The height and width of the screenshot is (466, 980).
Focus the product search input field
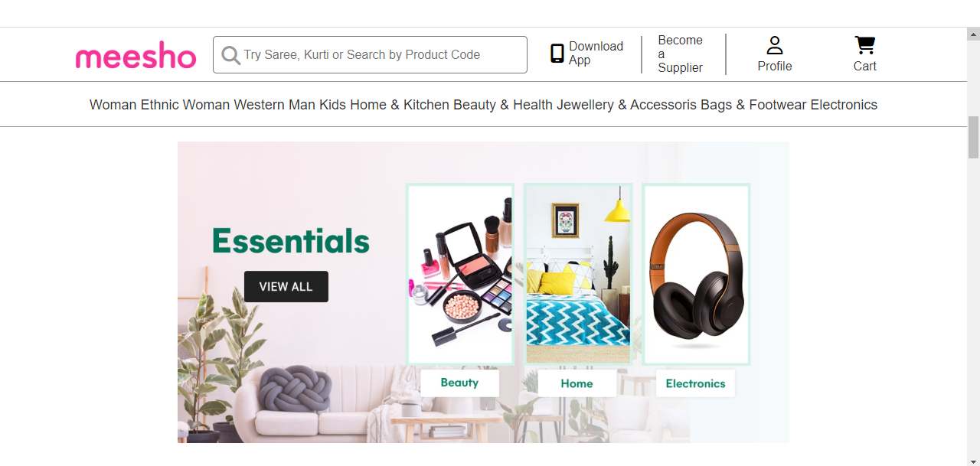[370, 55]
